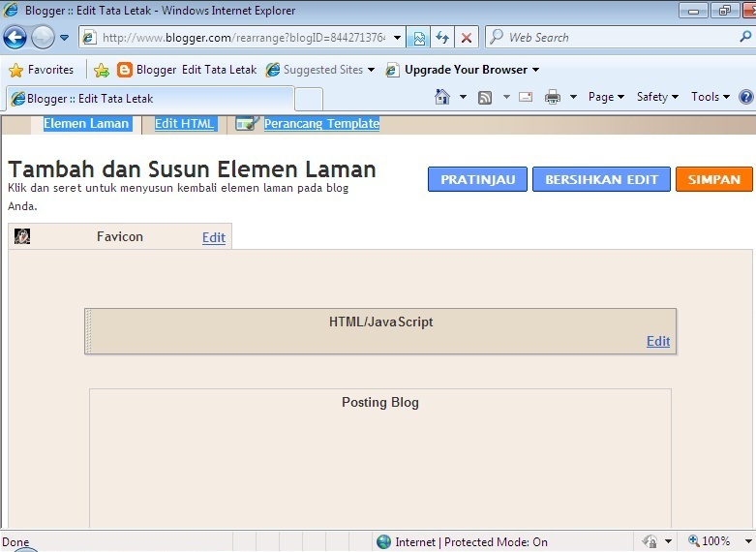Open Perancang Template link
756x552 pixels.
[x=321, y=124]
